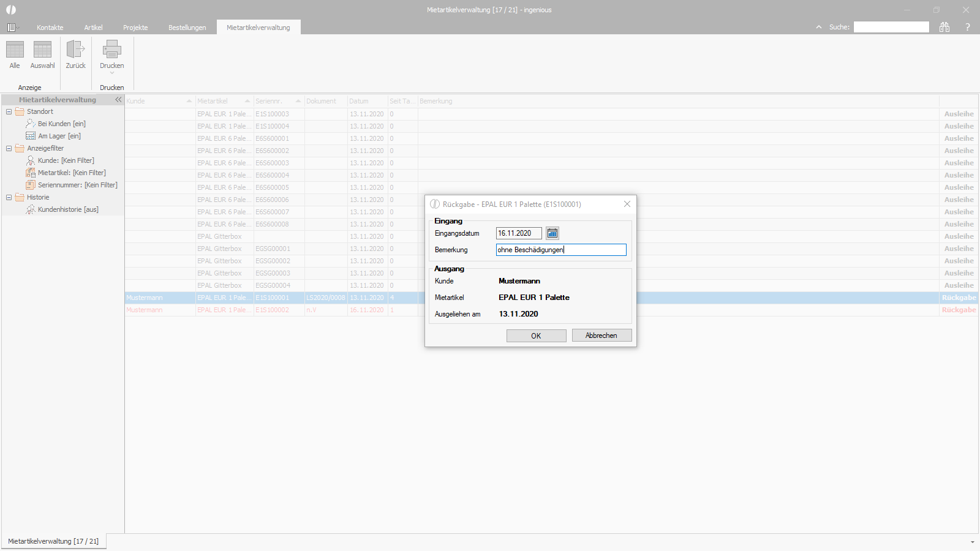Viewport: 980px width, 551px height.
Task: Select the Mietartikelverwaltung ribbon tab
Action: coord(258,28)
